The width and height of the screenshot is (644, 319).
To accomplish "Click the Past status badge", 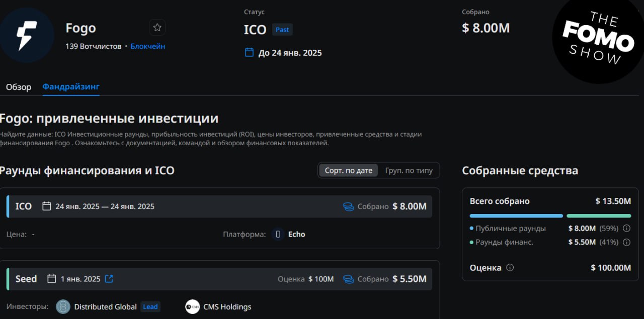I will click(x=282, y=30).
